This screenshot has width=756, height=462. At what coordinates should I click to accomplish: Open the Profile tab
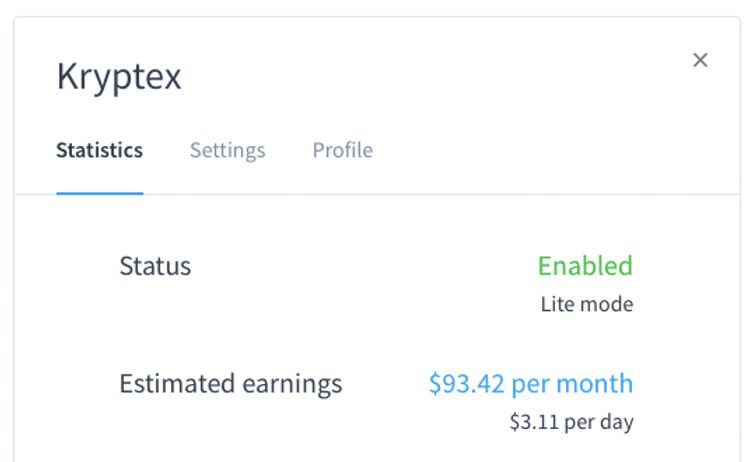click(342, 150)
